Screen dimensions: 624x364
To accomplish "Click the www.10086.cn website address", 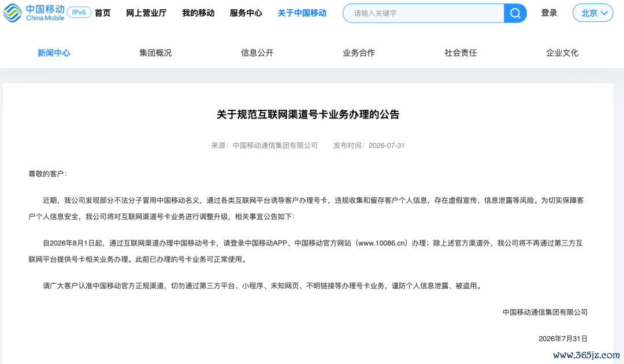I will 382,243.
